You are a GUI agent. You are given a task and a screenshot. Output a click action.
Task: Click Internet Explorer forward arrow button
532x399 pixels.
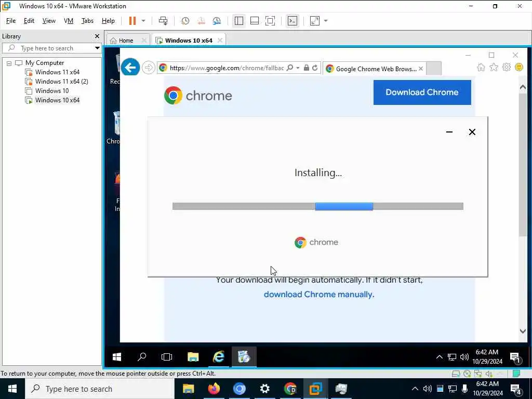coord(148,68)
